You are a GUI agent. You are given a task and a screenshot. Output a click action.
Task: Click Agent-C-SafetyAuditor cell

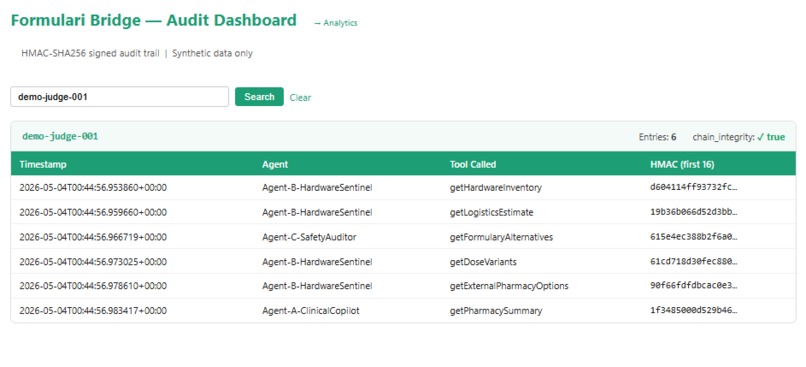click(x=309, y=237)
